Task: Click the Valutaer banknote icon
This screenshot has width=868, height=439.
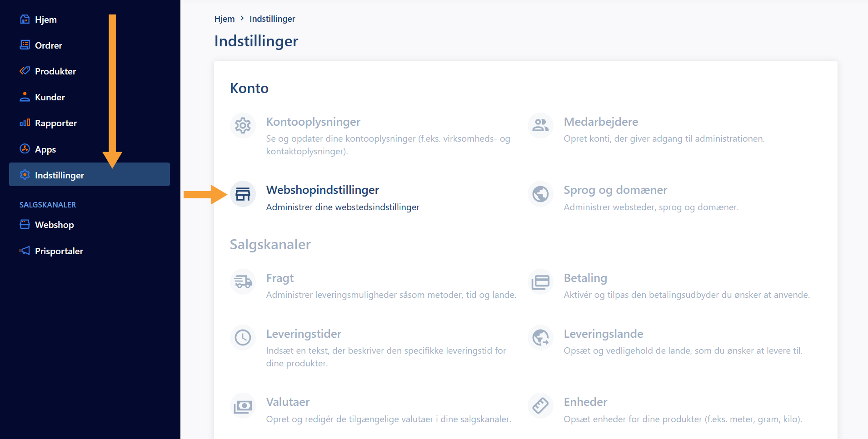Action: (x=243, y=406)
